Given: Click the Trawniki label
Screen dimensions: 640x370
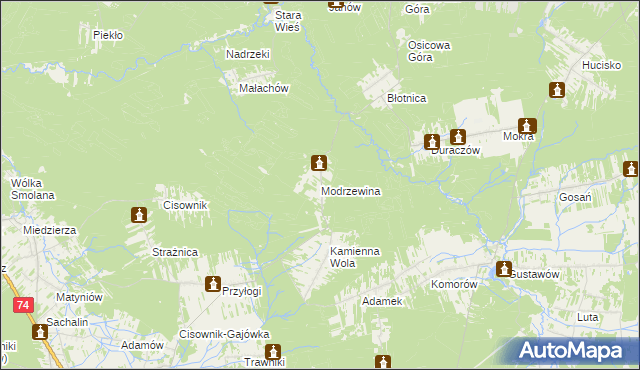Looking at the screenshot, I should point(264,362).
